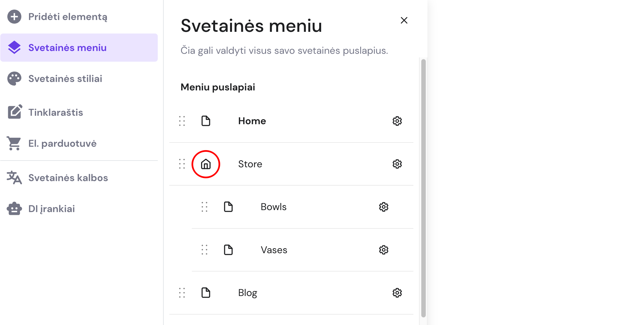Select the Store page entry
Screen dimensions: 644x325
point(291,164)
